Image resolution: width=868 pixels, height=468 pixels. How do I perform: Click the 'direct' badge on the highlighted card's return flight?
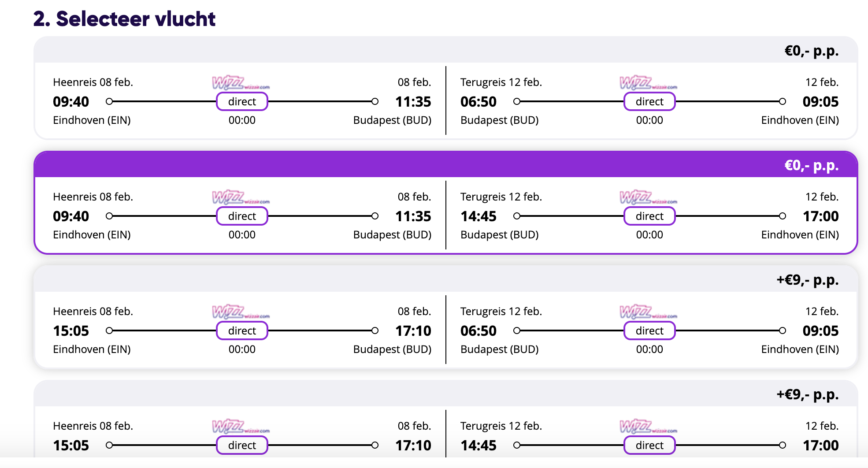649,216
